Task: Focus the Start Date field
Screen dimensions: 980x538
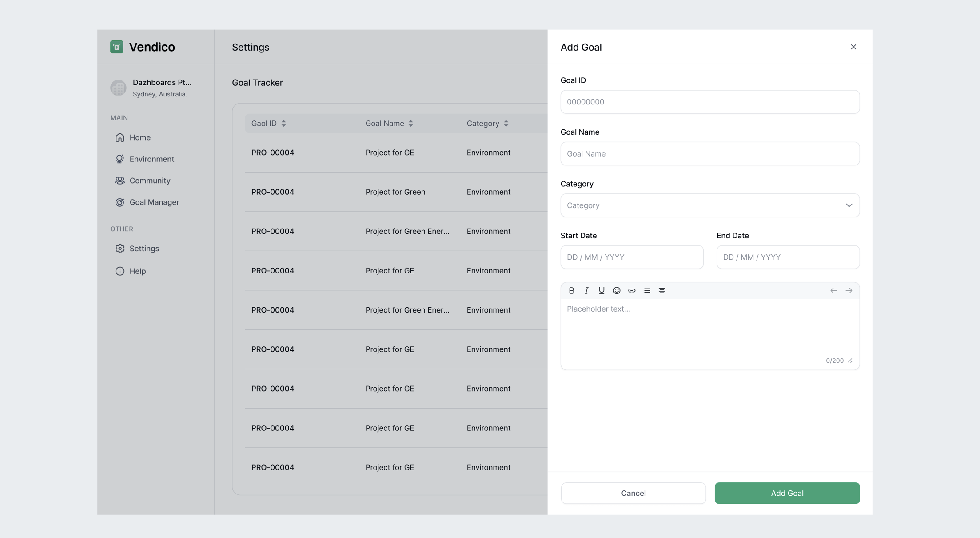Action: coord(631,257)
